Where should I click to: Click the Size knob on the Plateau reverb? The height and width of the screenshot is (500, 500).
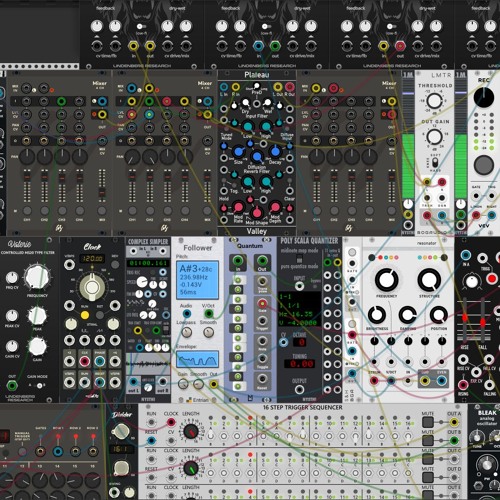click(239, 152)
